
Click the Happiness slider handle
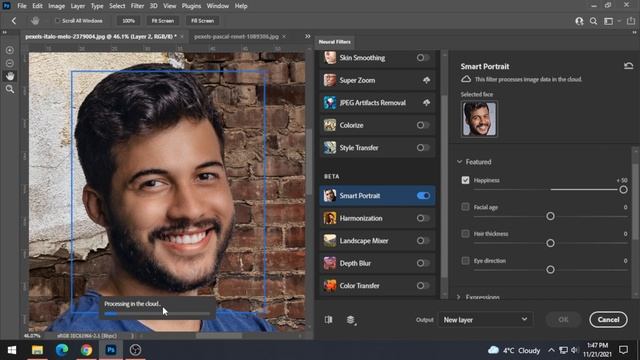coord(623,189)
